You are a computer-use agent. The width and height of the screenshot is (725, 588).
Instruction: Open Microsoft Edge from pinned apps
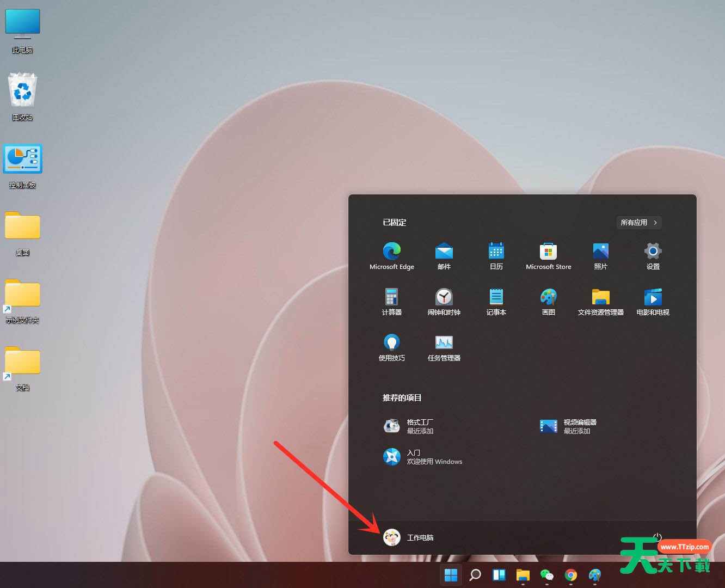[392, 256]
